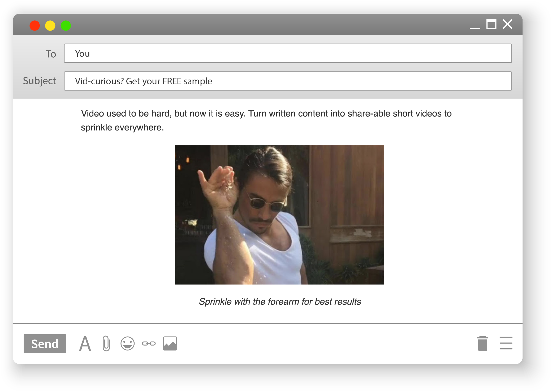Click the To recipient field
Viewport: 552px width, 392px height.
coord(288,54)
